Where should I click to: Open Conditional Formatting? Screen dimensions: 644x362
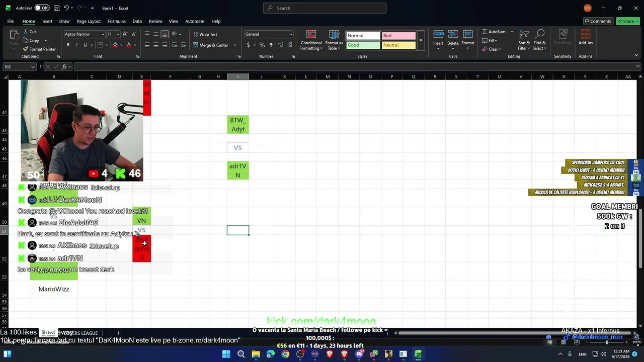pos(311,40)
